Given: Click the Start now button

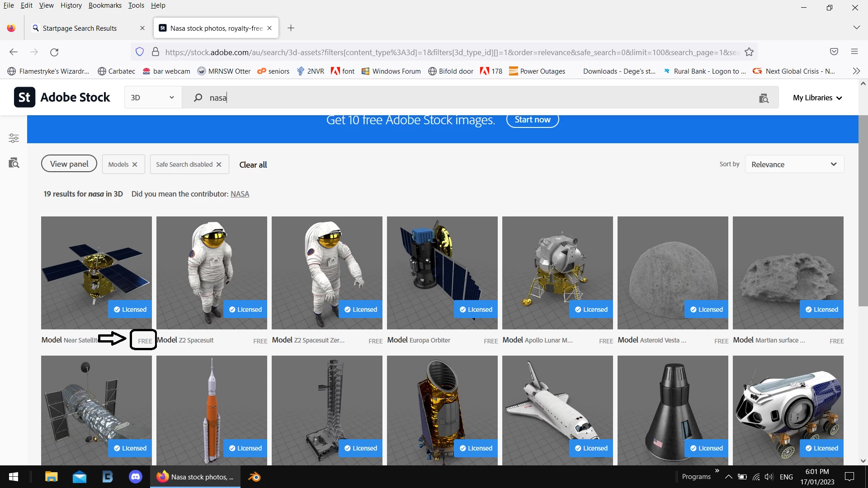Looking at the screenshot, I should (x=532, y=120).
